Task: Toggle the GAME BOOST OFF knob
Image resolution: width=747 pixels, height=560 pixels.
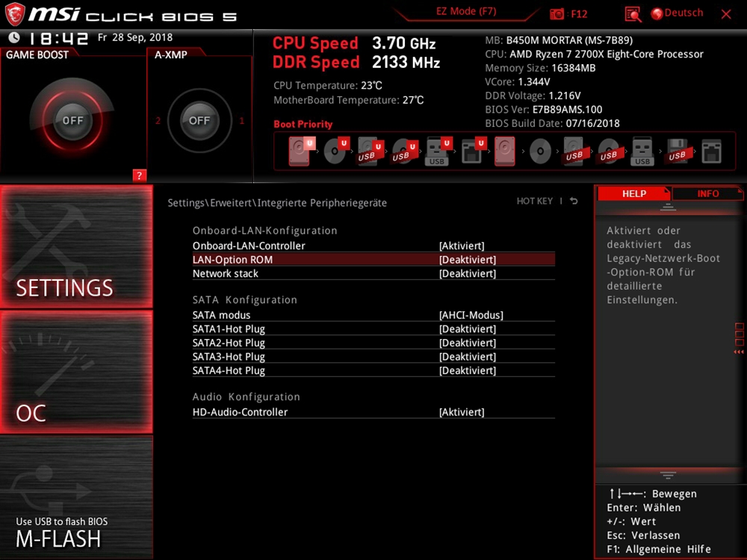Action: [72, 120]
